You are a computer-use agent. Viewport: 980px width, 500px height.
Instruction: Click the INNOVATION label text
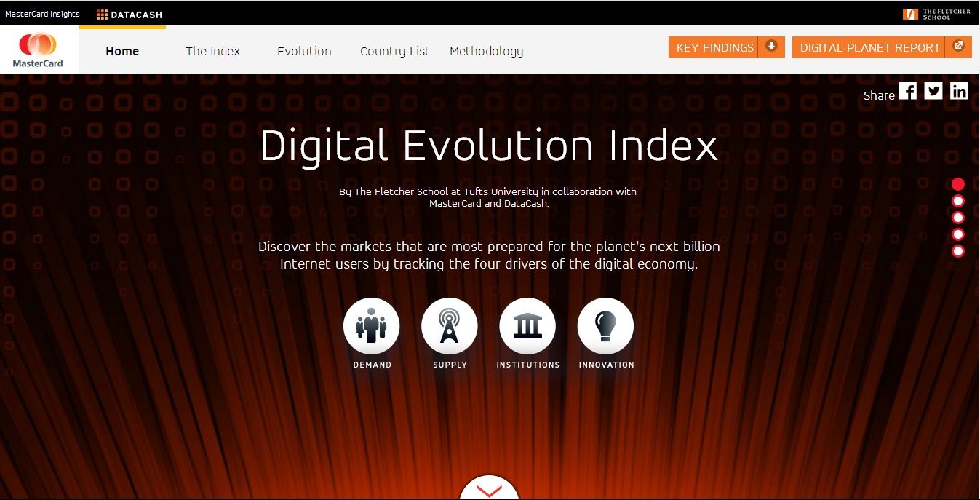point(607,365)
